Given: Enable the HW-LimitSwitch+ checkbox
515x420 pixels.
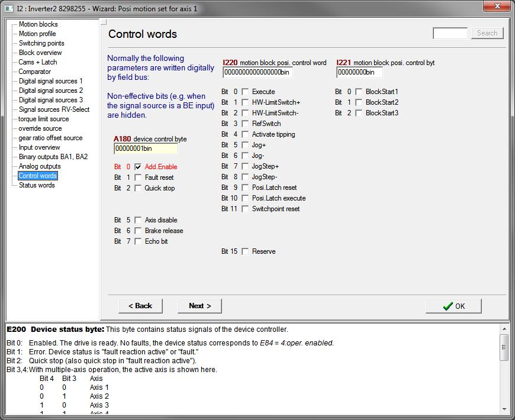Looking at the screenshot, I should pyautogui.click(x=245, y=102).
